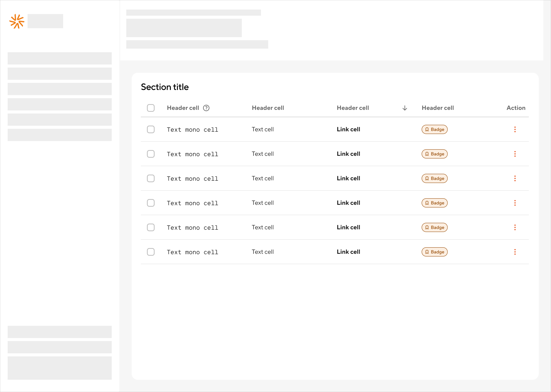Open the three-dot action menu in fifth row
The width and height of the screenshot is (551, 392).
(515, 227)
